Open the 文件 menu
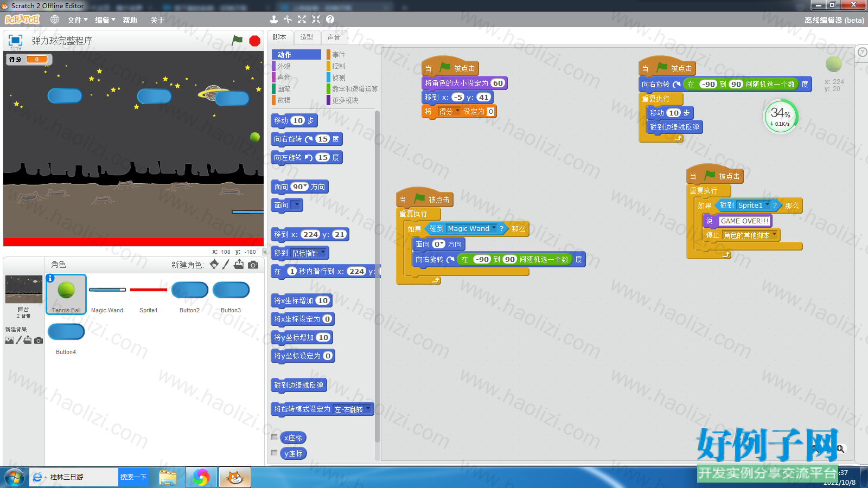 point(78,20)
